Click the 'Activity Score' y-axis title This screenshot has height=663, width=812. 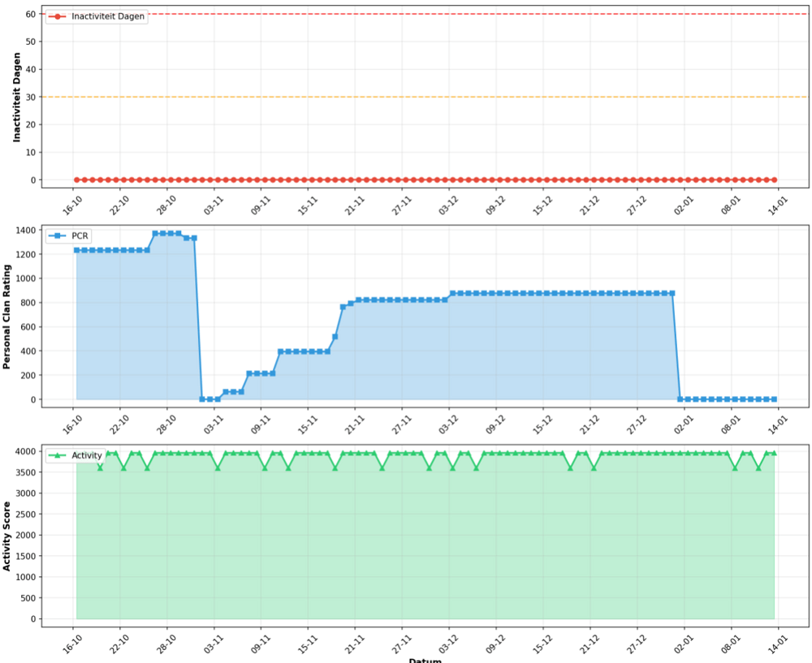pos(8,536)
